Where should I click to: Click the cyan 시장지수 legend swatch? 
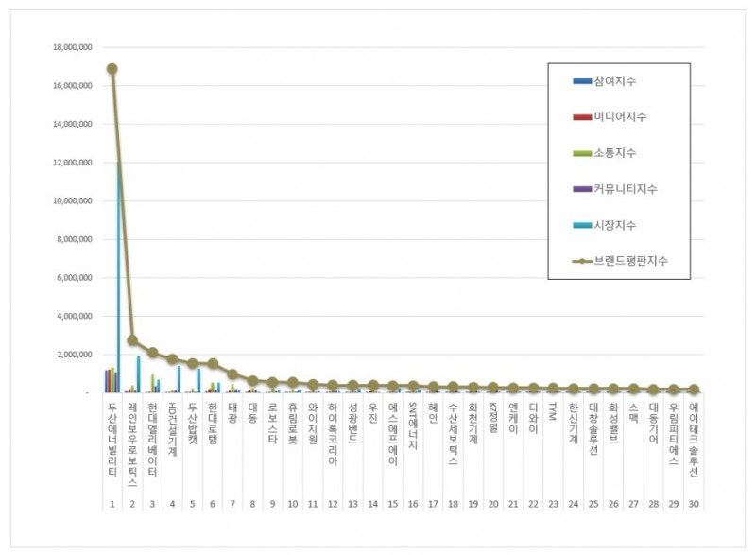coord(582,225)
